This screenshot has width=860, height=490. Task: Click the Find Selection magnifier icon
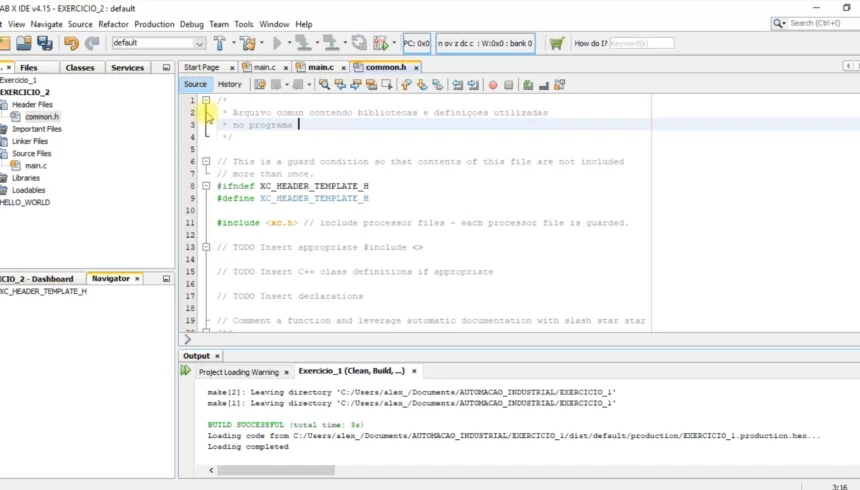pyautogui.click(x=324, y=85)
